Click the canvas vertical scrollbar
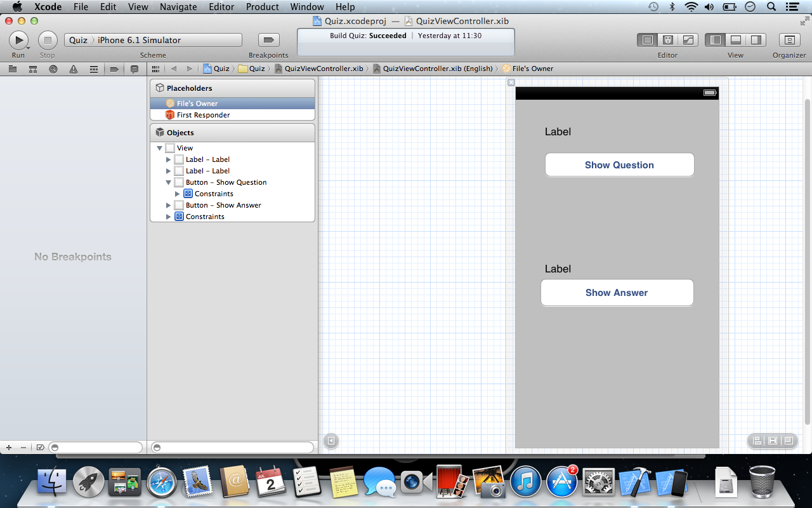This screenshot has width=812, height=508. [808, 262]
